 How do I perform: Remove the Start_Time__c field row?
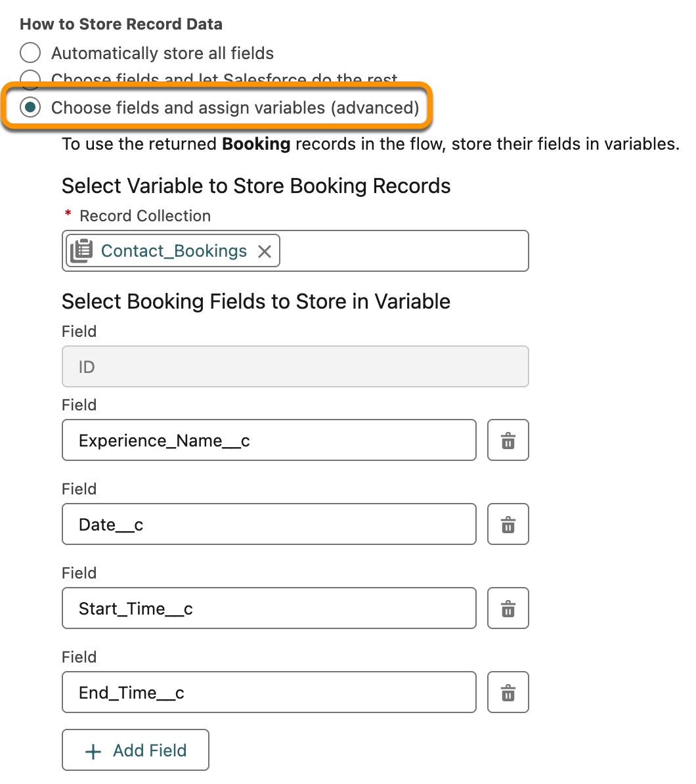tap(508, 608)
